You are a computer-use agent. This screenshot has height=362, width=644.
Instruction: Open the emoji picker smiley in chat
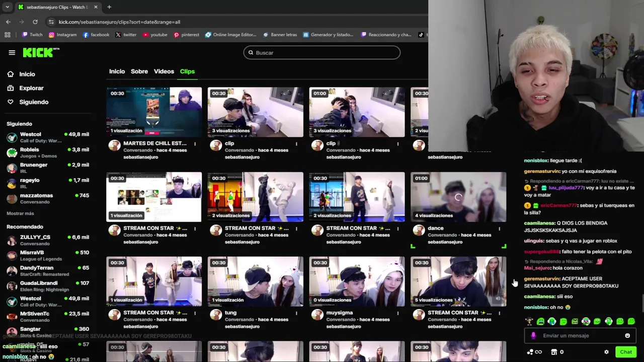627,335
